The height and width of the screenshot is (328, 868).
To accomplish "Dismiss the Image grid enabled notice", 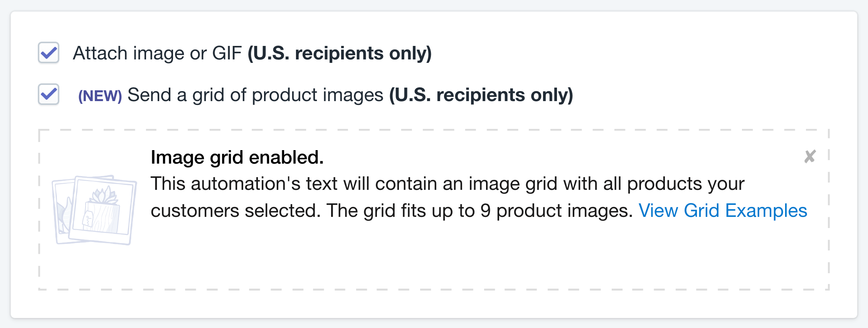I will [x=810, y=157].
